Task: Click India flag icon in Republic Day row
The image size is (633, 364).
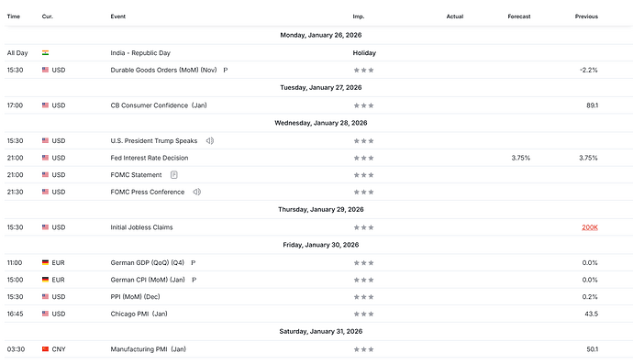Action: tap(45, 53)
